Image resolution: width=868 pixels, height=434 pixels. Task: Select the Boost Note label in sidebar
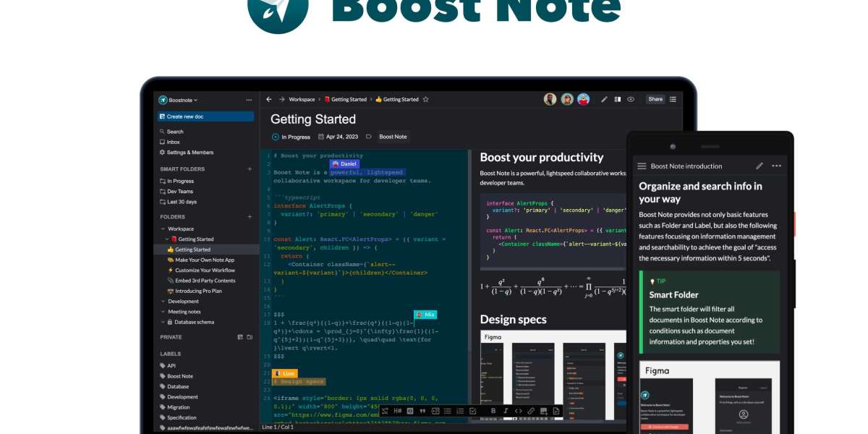176,376
